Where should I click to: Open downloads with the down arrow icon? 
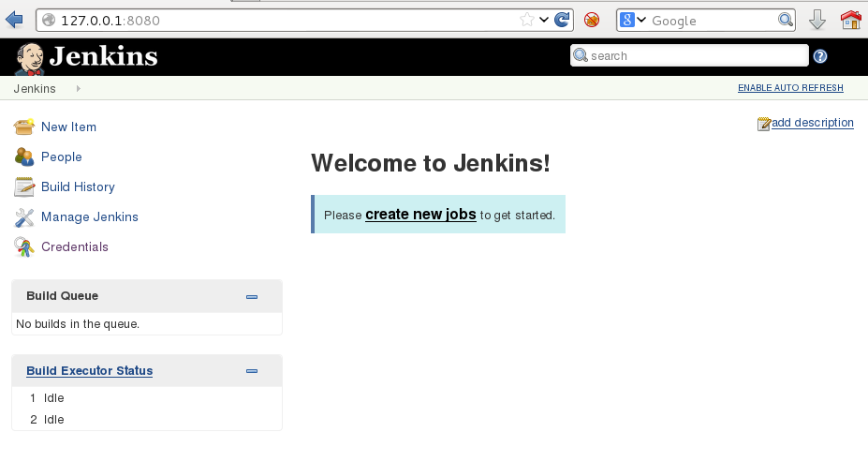(x=817, y=20)
